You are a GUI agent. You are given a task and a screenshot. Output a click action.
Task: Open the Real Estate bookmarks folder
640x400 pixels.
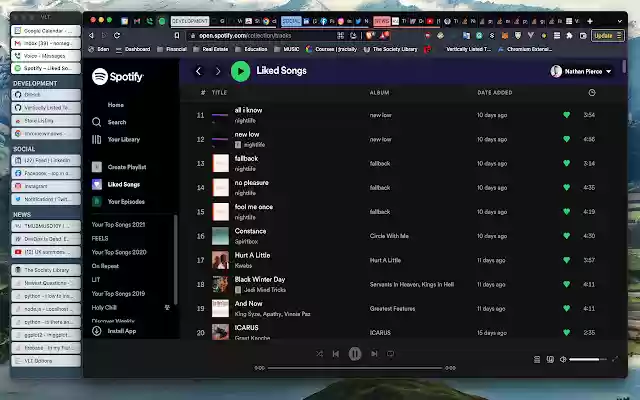(x=211, y=49)
